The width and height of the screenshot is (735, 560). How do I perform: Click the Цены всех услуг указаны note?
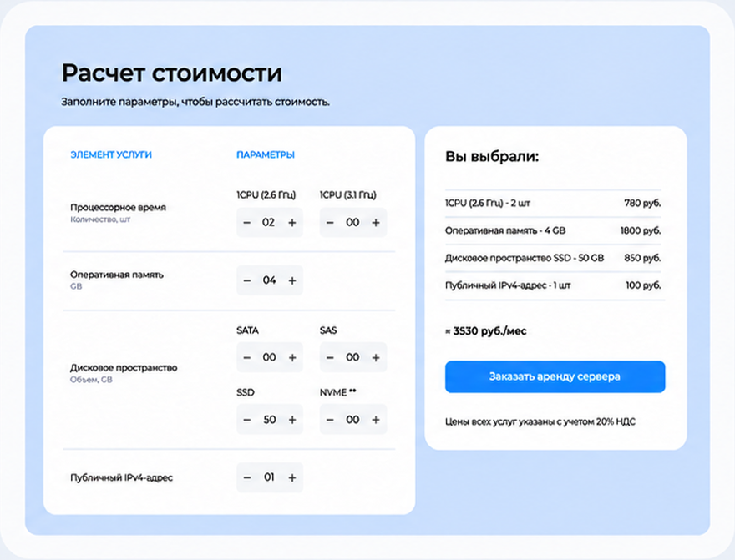click(540, 421)
